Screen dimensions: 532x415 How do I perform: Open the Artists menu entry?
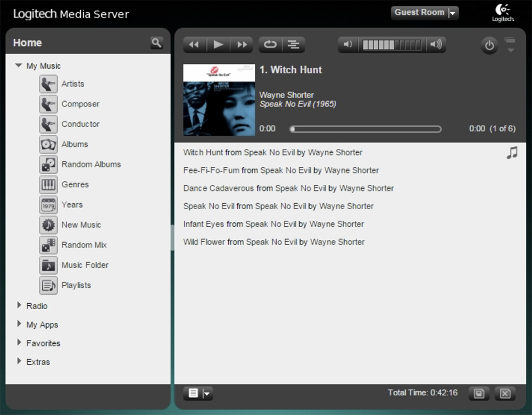(73, 84)
